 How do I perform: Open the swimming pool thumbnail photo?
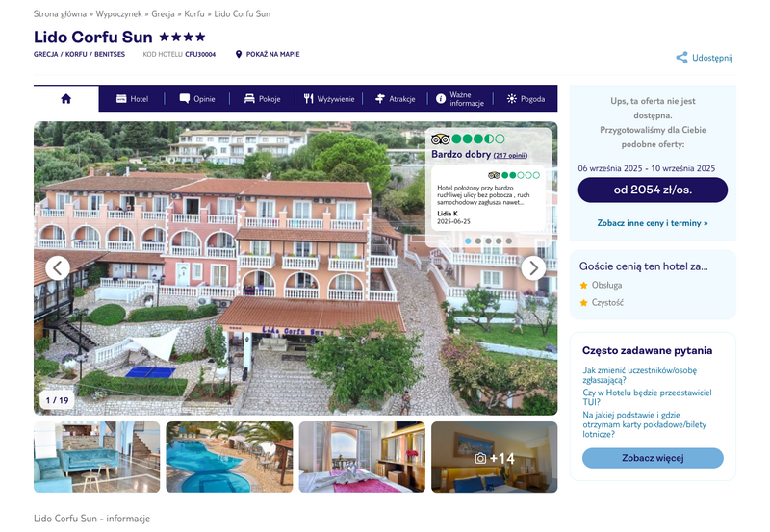point(229,457)
